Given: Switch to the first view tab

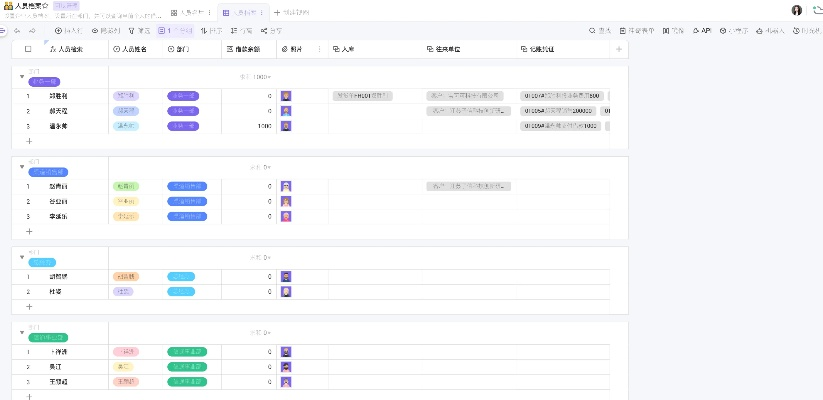Looking at the screenshot, I should tap(187, 13).
